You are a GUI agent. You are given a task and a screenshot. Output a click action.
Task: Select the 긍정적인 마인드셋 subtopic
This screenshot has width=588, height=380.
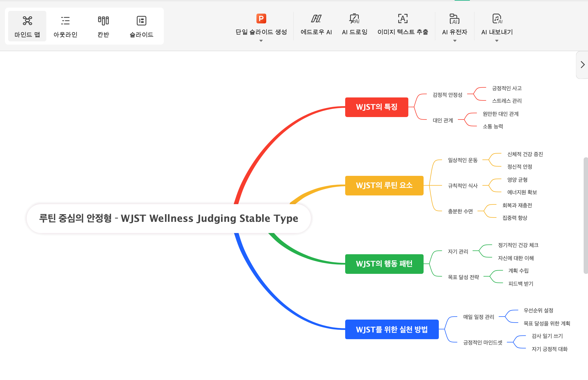click(x=483, y=342)
